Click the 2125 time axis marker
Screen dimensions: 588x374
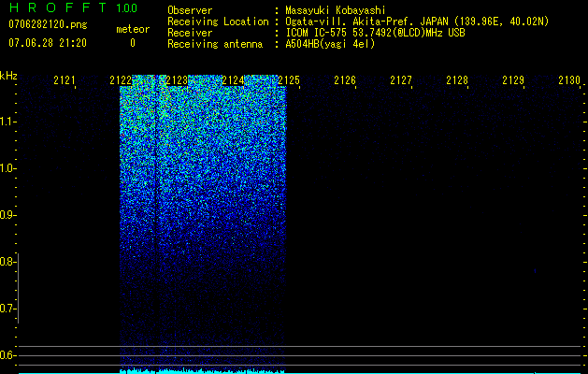coord(289,80)
